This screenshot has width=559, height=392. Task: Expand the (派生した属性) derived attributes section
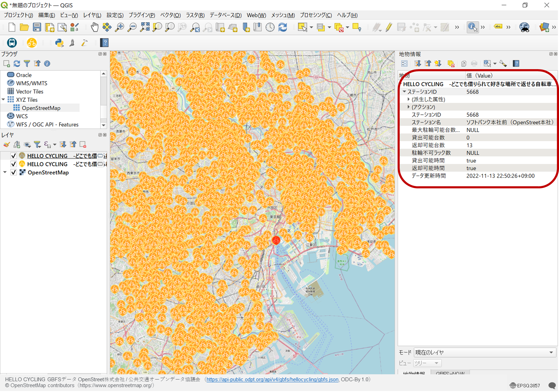[x=408, y=99]
